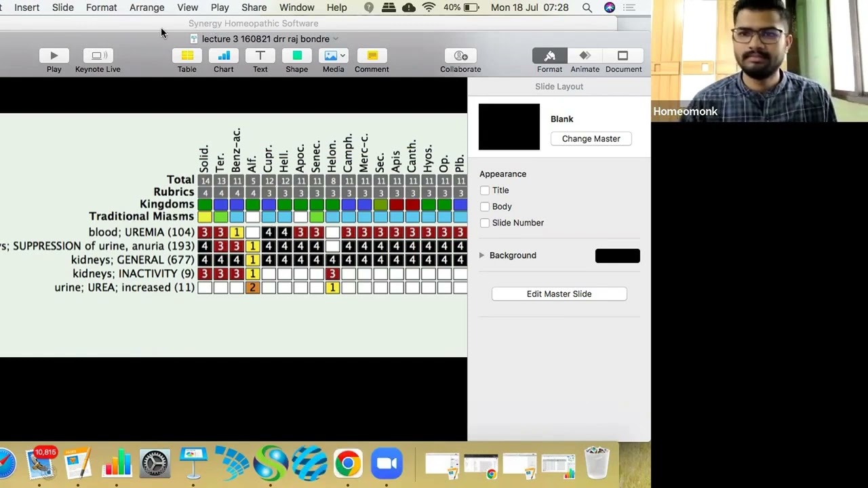Launch Pages from the Dock
Screen dimensions: 868x488
point(78,464)
